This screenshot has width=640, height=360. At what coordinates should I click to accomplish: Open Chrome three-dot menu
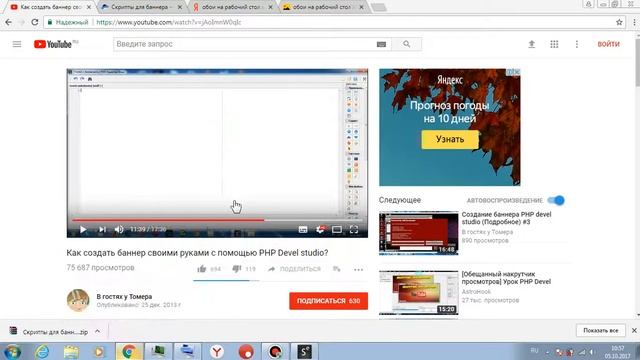(634, 22)
